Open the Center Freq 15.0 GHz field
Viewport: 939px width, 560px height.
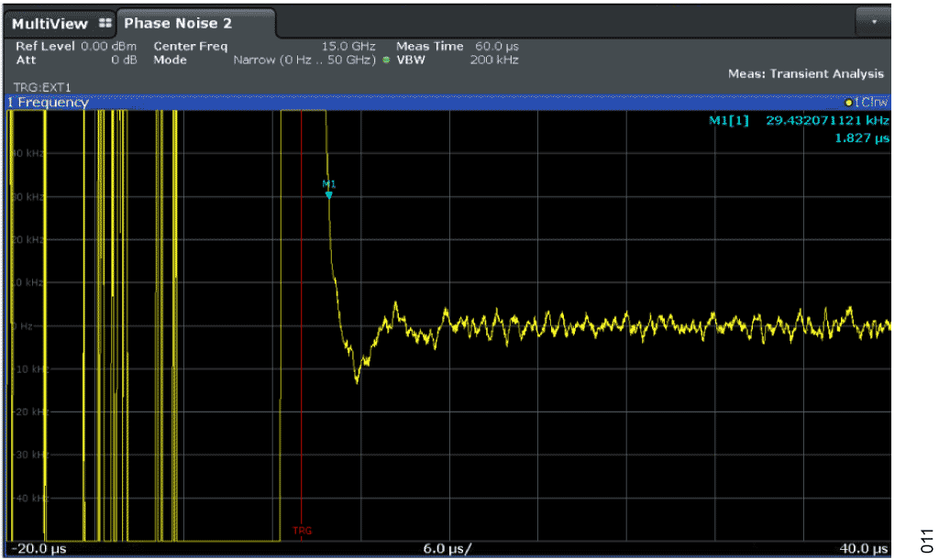pyautogui.click(x=264, y=46)
